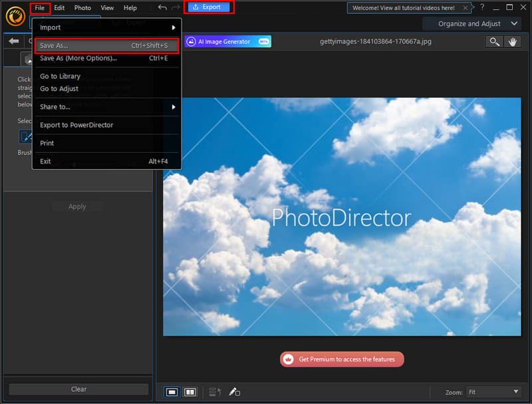Select the brush selection tool icon
This screenshot has width=532, height=404.
tap(25, 137)
